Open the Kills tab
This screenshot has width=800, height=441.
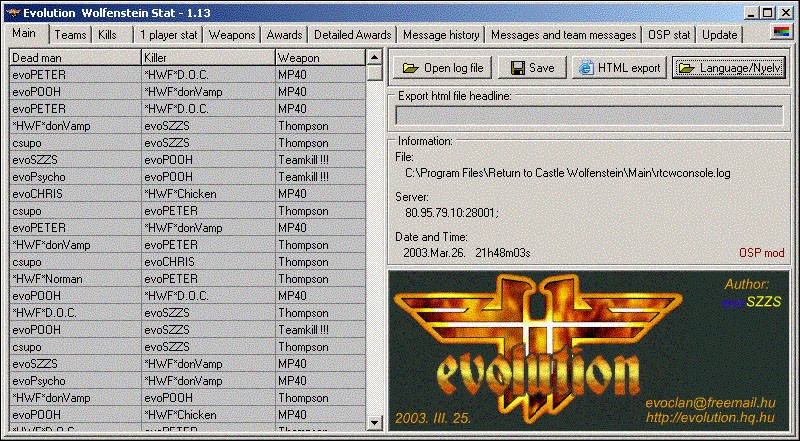(x=107, y=35)
